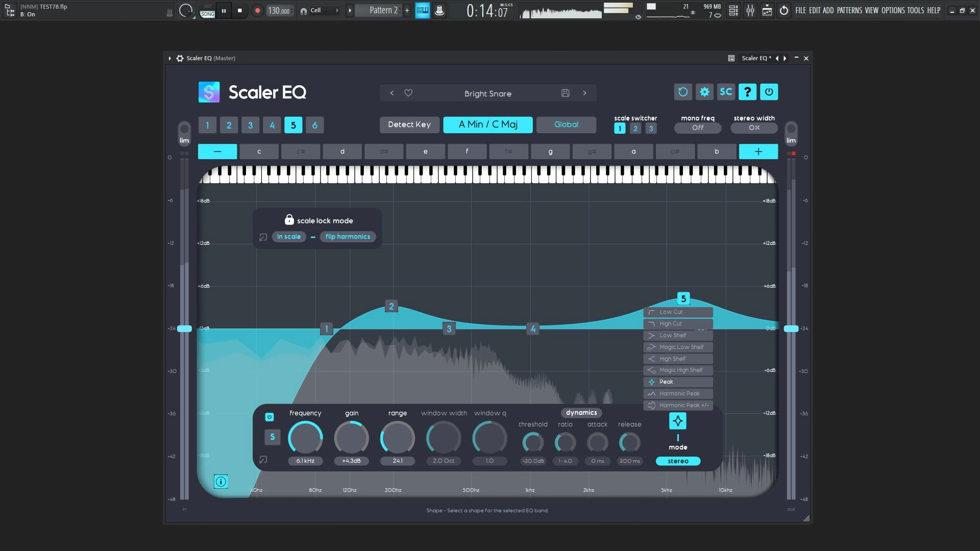980x551 pixels.
Task: Click the SC sidechain button
Action: coord(726,92)
